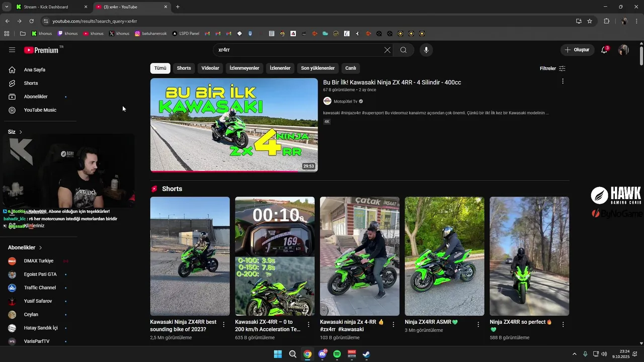
Task: Open the 00:10 acceleration test short thumbnail
Action: [275, 256]
